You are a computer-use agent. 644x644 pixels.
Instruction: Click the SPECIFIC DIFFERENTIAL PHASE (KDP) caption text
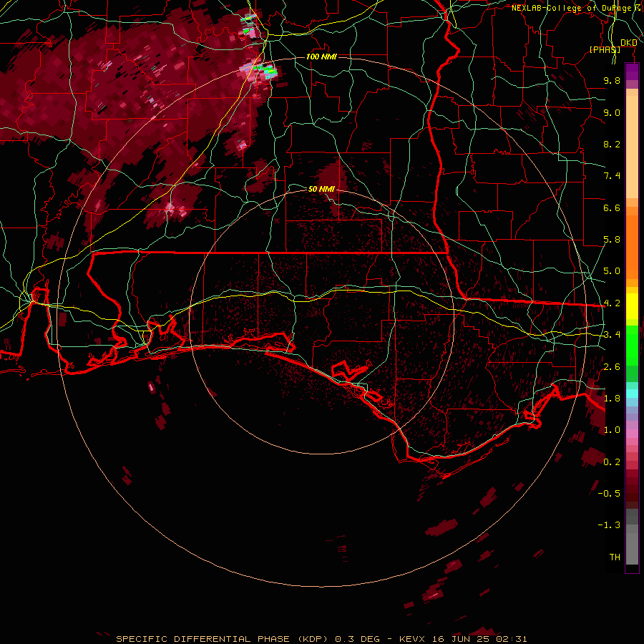[222, 639]
